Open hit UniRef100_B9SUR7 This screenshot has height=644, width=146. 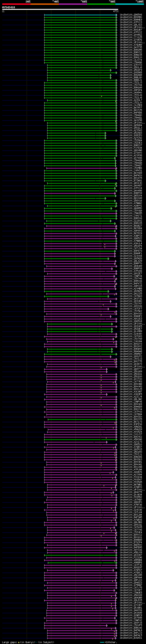[131, 30]
